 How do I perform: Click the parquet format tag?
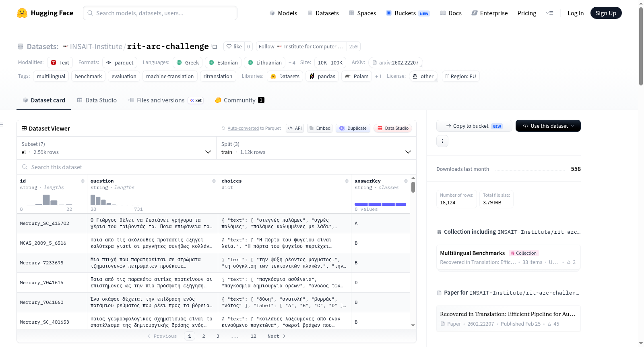pyautogui.click(x=120, y=63)
